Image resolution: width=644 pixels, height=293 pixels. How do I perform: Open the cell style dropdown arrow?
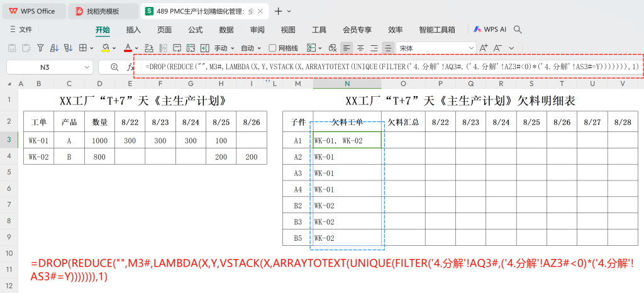320,48
